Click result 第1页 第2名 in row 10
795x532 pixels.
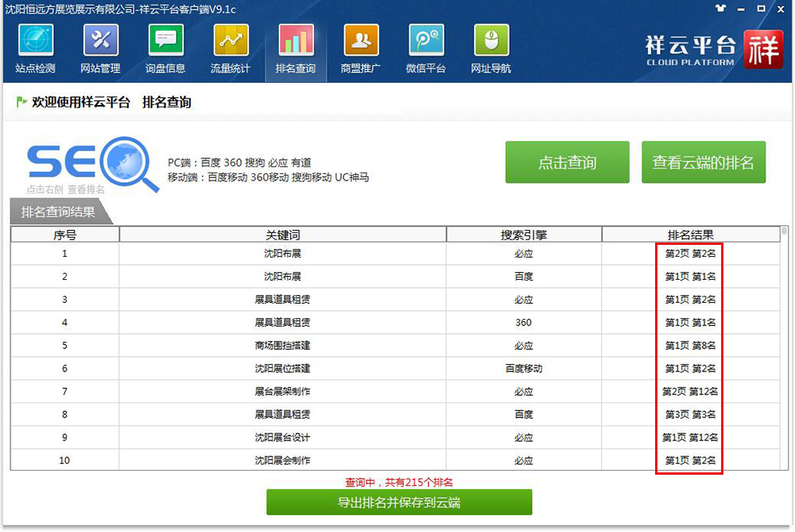(x=691, y=460)
